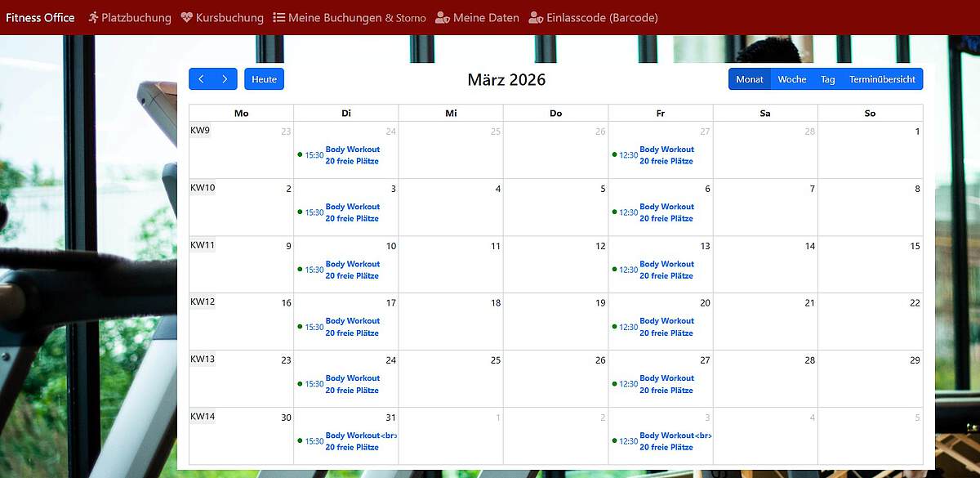Switch calendar to Woche view
The height and width of the screenshot is (478, 980).
791,79
